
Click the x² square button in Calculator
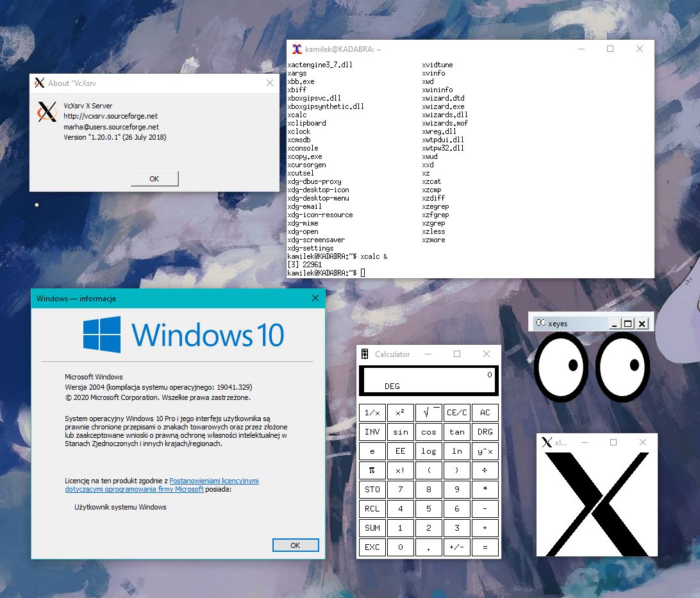coord(401,413)
